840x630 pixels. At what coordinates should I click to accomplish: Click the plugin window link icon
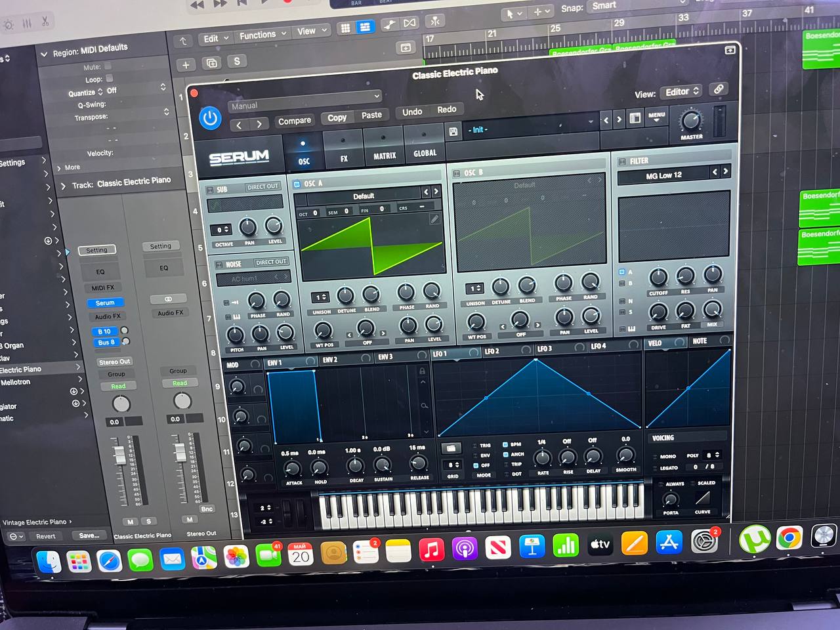719,89
